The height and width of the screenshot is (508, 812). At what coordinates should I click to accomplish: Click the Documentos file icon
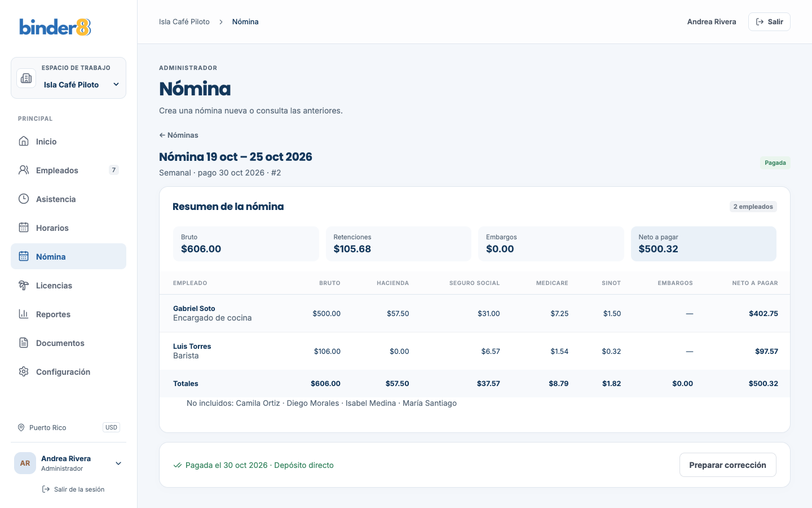coord(24,343)
